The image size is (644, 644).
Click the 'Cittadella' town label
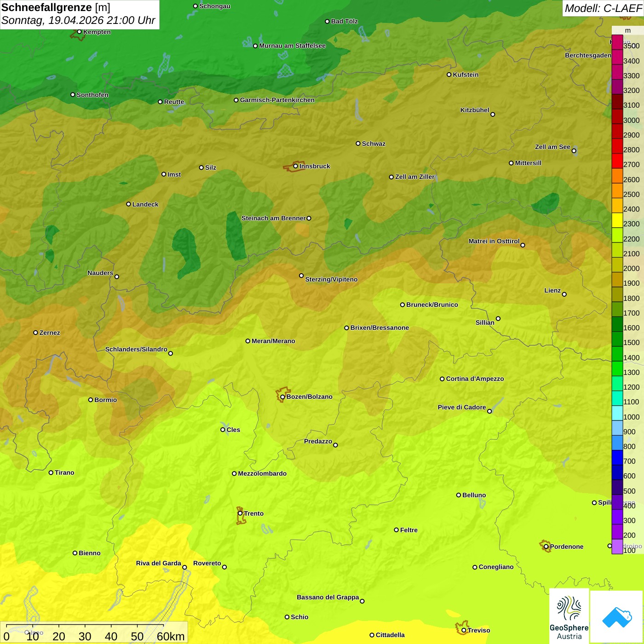[x=390, y=635]
